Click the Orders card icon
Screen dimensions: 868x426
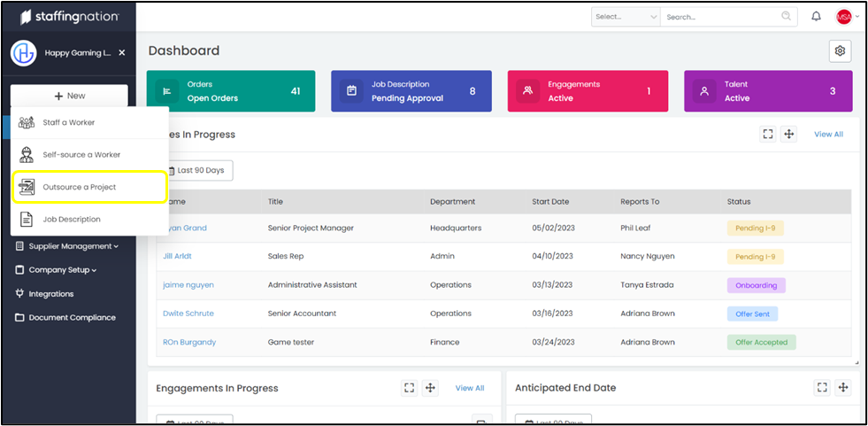point(166,91)
